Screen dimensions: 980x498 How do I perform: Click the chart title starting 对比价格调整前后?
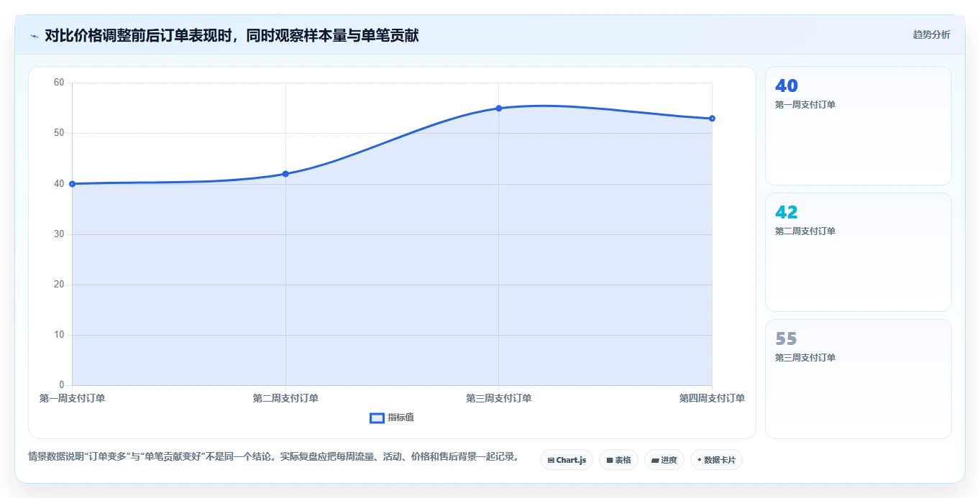(x=232, y=35)
